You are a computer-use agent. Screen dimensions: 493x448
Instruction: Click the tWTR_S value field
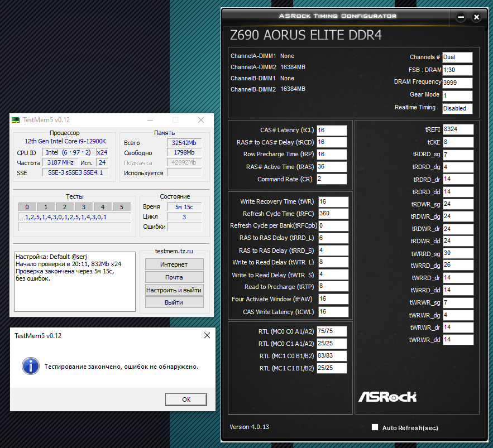click(333, 274)
